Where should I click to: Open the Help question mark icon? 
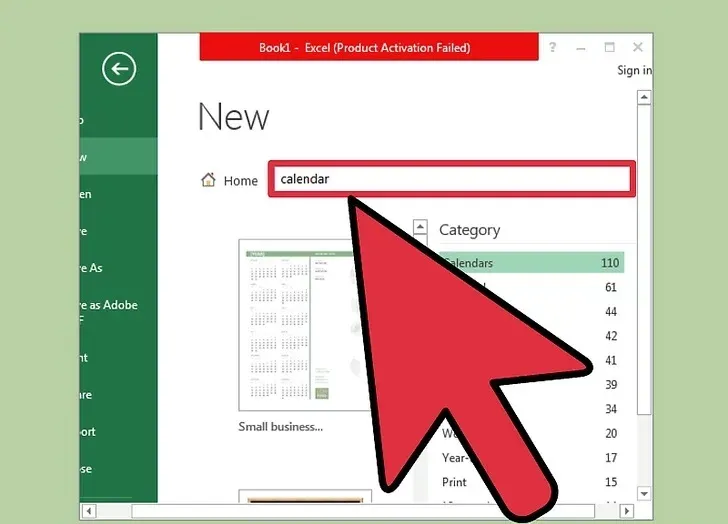point(552,47)
